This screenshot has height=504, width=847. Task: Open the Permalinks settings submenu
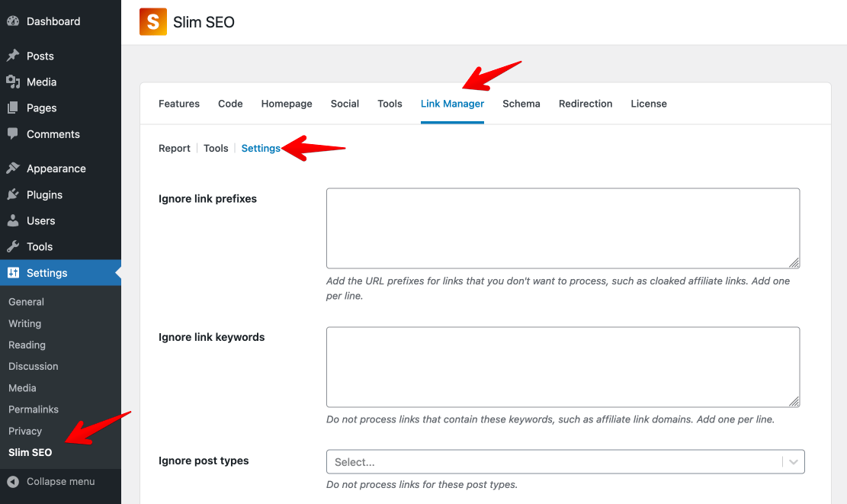coord(34,409)
